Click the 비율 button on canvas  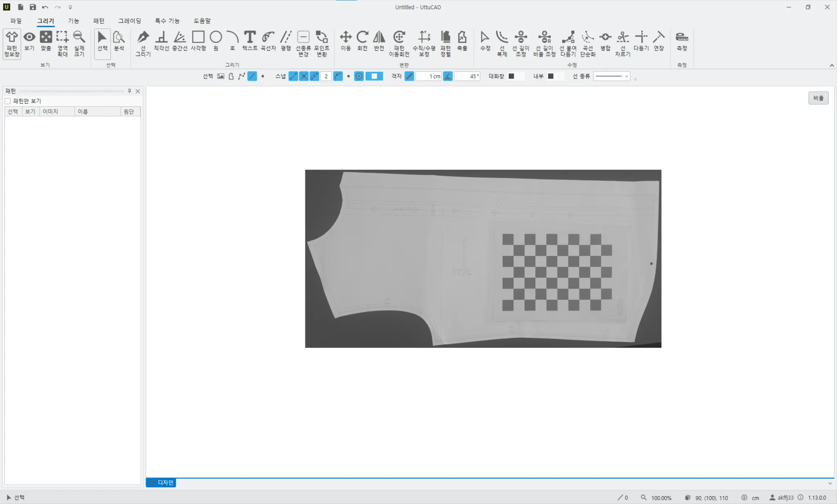click(x=818, y=98)
